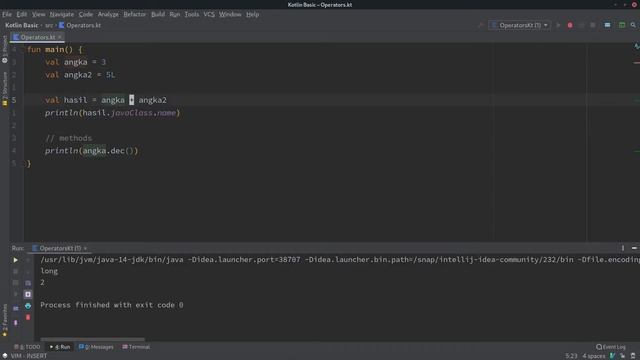This screenshot has width=640, height=360.
Task: Open the View menu
Action: [39, 14]
